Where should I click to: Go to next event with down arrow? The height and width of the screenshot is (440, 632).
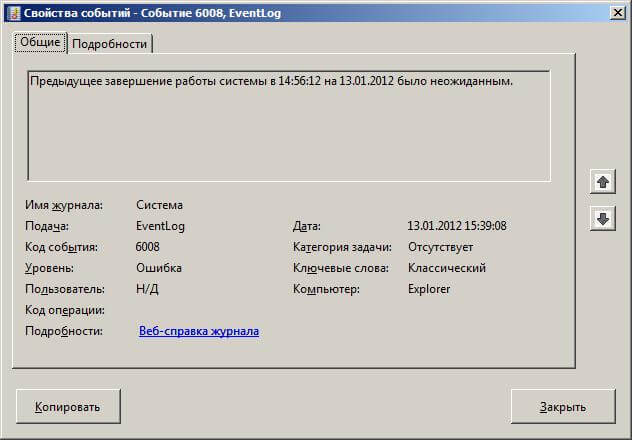click(602, 220)
